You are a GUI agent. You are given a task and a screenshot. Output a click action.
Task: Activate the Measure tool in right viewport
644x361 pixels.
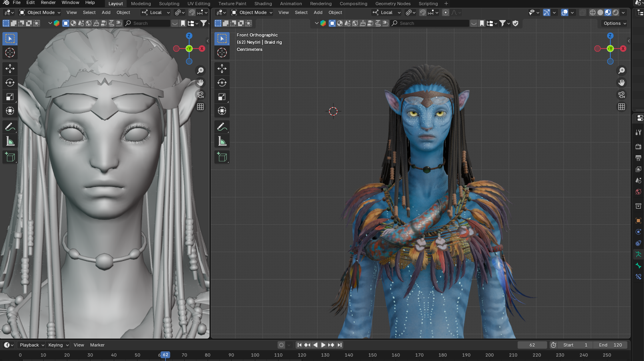222,141
